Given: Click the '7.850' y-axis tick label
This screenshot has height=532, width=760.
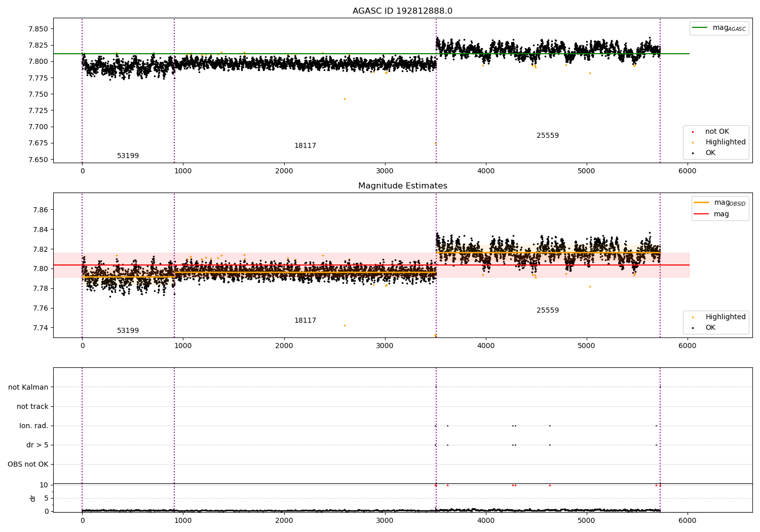Looking at the screenshot, I should [38, 29].
